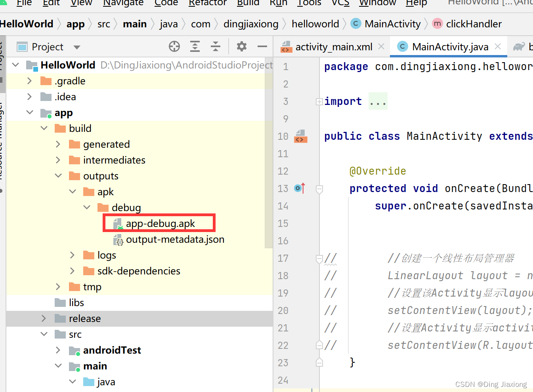Expand the sdk-dependencies folder
533x392 pixels.
click(x=73, y=271)
